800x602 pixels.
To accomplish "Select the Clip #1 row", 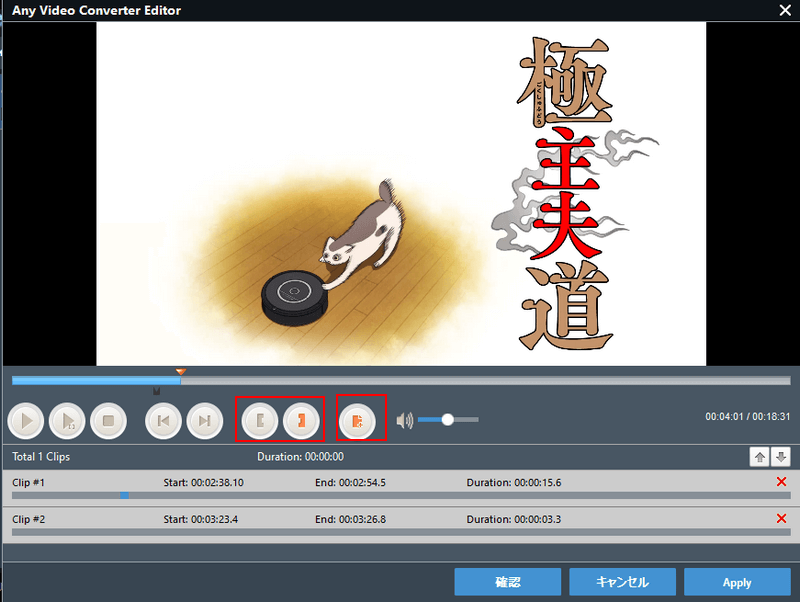I will click(401, 487).
